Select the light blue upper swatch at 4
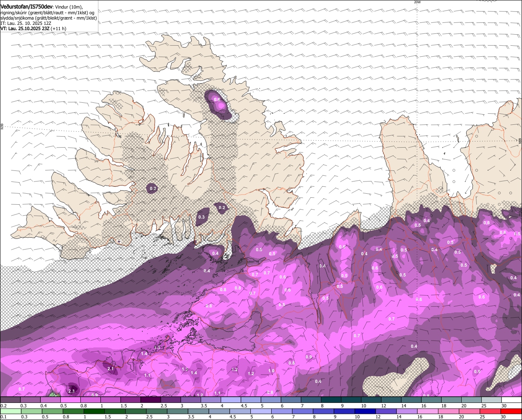 [x=231, y=400]
